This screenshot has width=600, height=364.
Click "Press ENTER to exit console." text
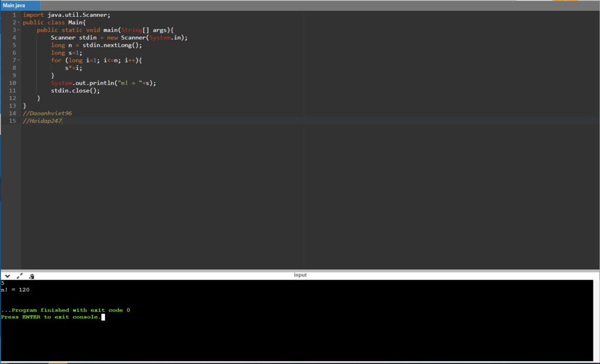point(51,317)
